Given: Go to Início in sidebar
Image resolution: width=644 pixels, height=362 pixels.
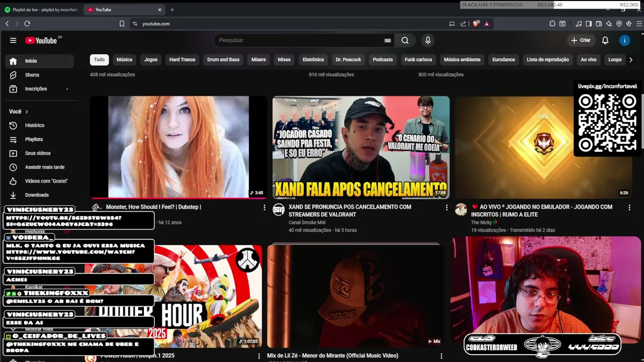Looking at the screenshot, I should point(39,61).
